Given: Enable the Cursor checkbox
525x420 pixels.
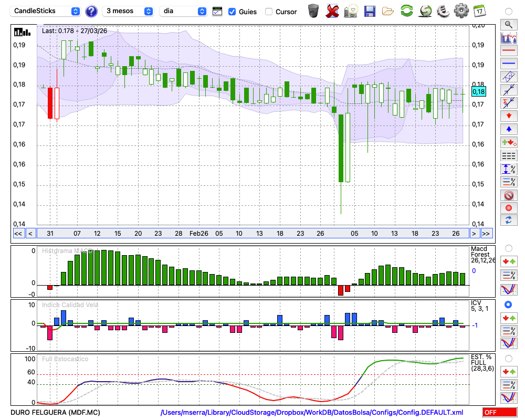Looking at the screenshot, I should (x=269, y=12).
